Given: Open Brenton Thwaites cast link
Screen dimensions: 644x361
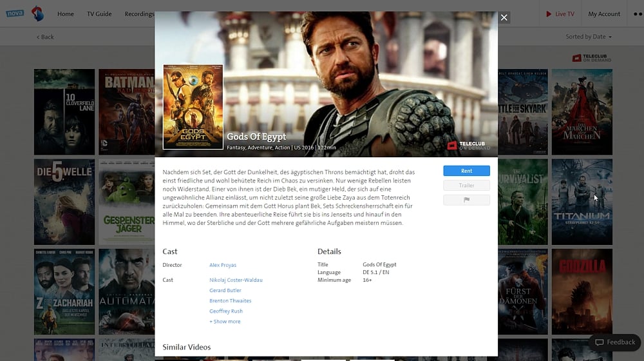Looking at the screenshot, I should pos(230,300).
